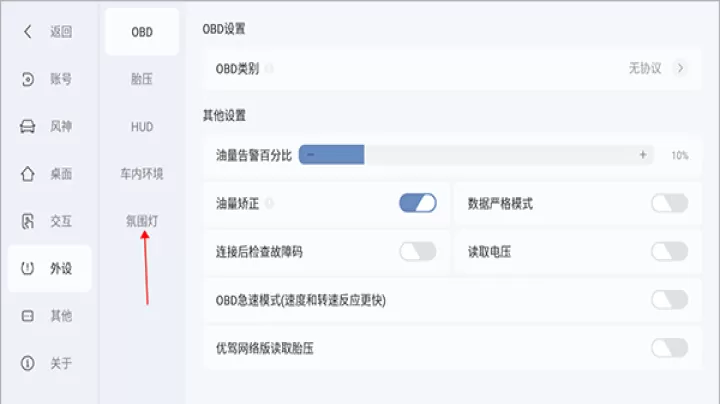Disable the 油量矫正 toggle

(418, 203)
